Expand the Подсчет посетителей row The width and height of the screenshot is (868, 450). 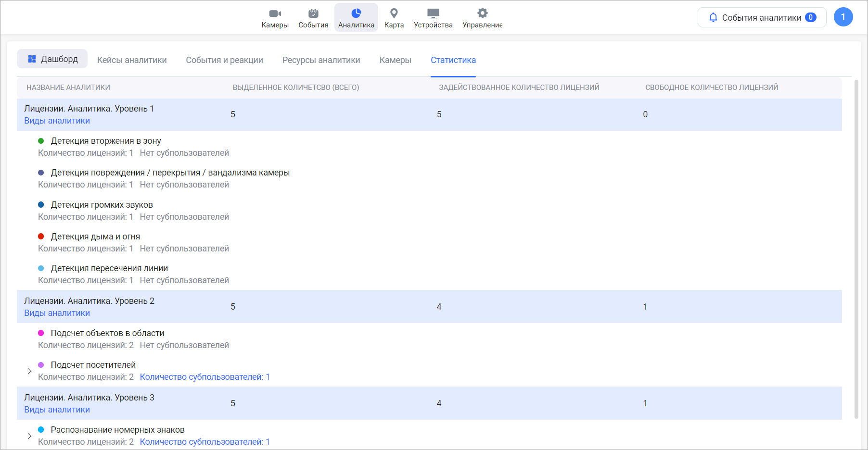click(x=29, y=371)
